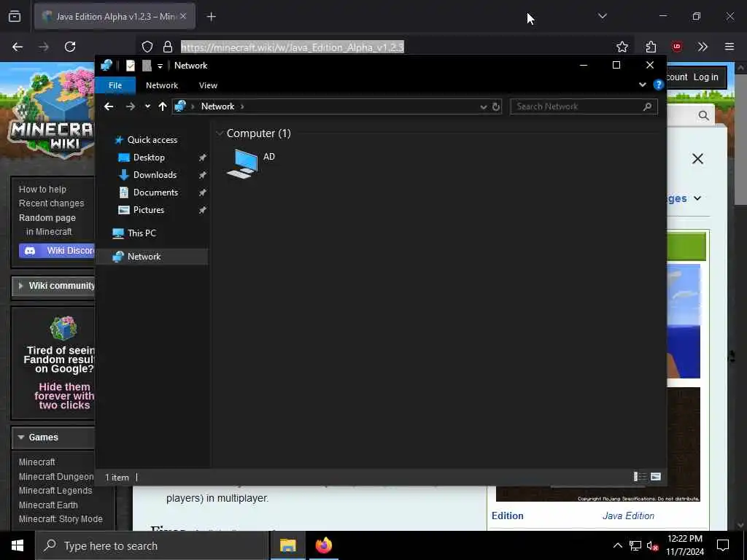Open Random page wiki link
The width and height of the screenshot is (747, 560).
click(x=47, y=217)
